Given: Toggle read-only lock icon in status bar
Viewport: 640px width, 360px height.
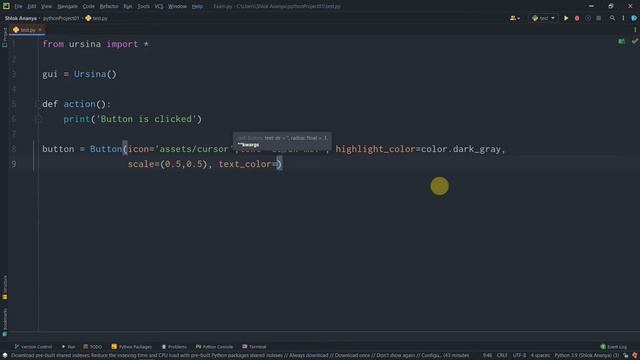Looking at the screenshot, I should (x=626, y=356).
